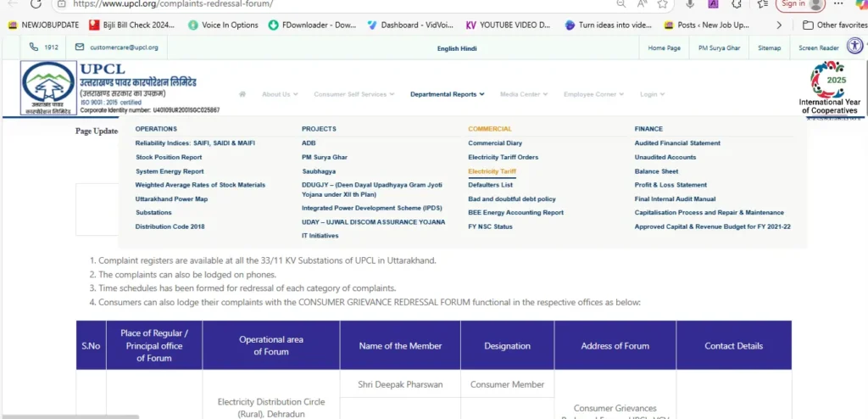Expand Employee Corner menu

click(x=593, y=94)
